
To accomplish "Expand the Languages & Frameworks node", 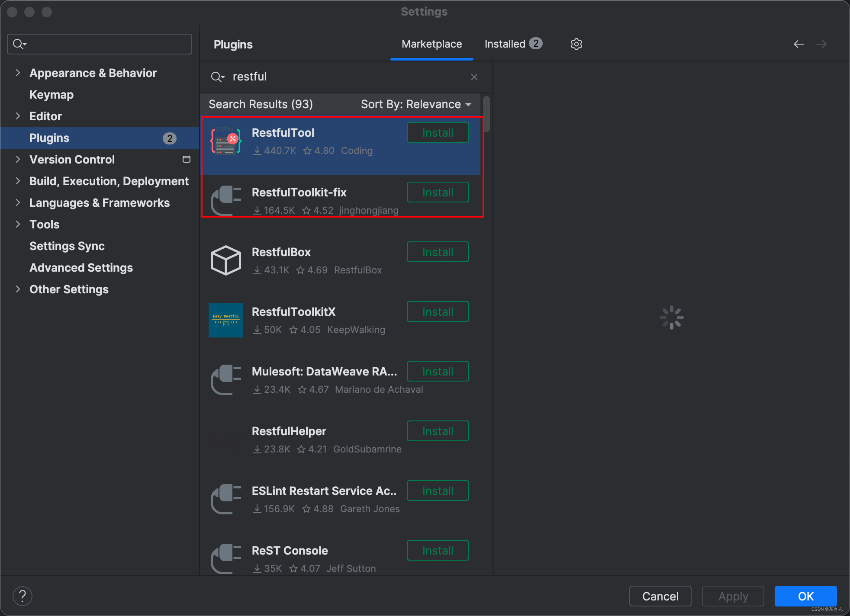I will coord(18,202).
